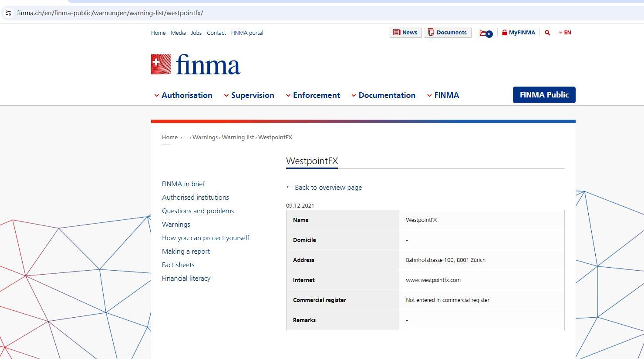
Task: Click the site information icon in address bar
Action: coord(8,13)
